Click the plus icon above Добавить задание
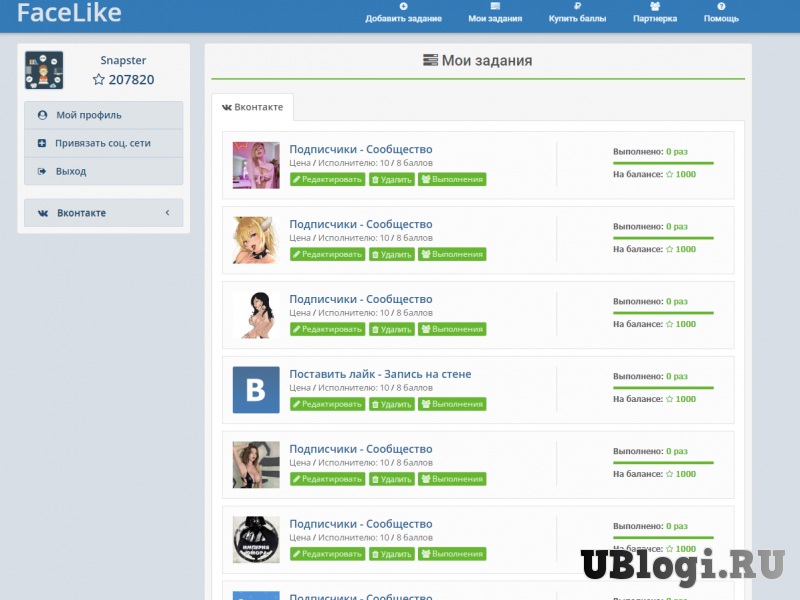Viewport: 800px width, 600px height. click(403, 6)
